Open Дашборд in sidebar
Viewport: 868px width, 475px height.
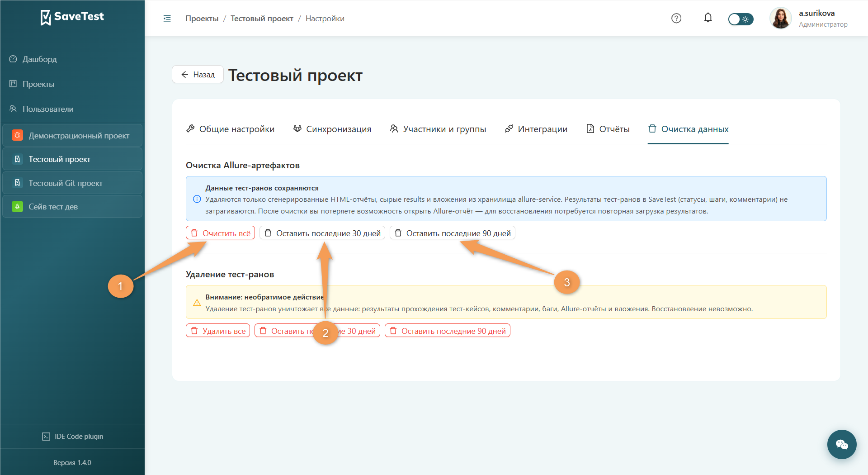click(x=39, y=59)
